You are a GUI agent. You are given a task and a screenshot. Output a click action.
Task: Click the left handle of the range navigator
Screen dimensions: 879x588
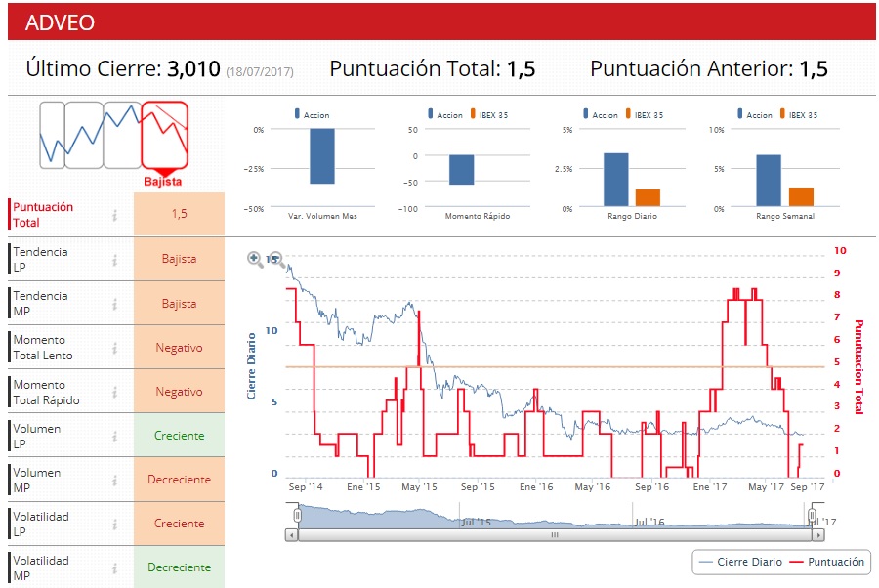298,515
